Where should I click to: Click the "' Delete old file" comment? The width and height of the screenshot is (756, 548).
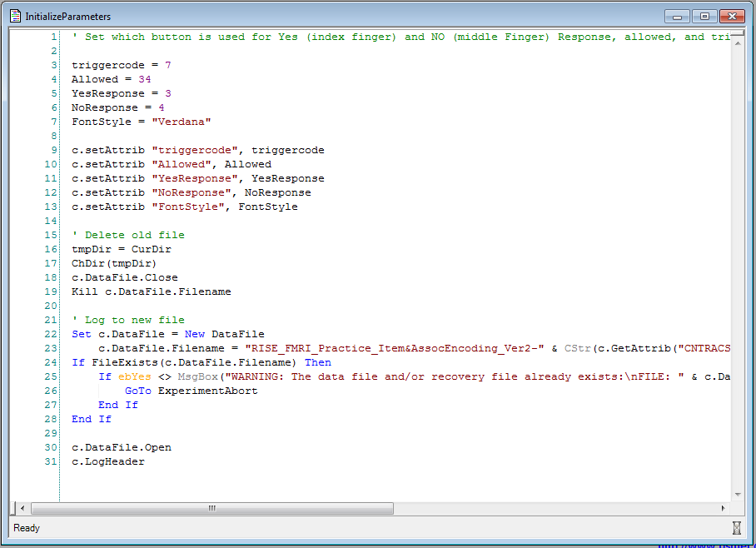click(128, 235)
